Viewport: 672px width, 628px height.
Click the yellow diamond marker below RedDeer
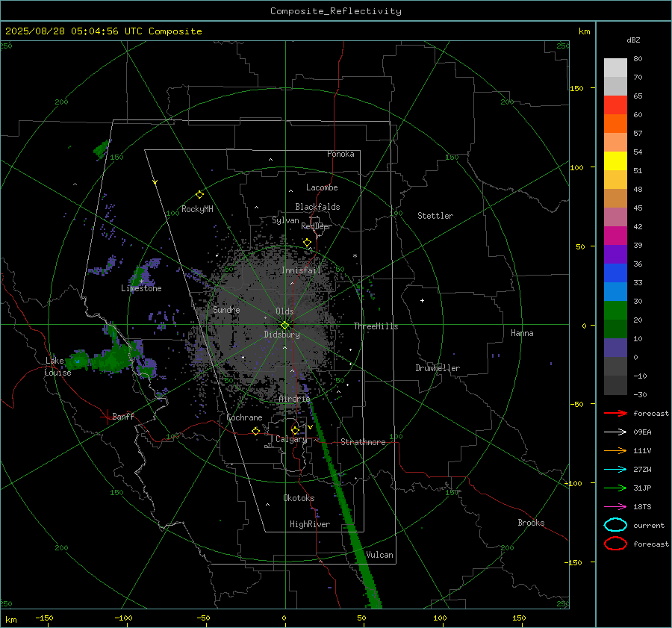(x=307, y=243)
